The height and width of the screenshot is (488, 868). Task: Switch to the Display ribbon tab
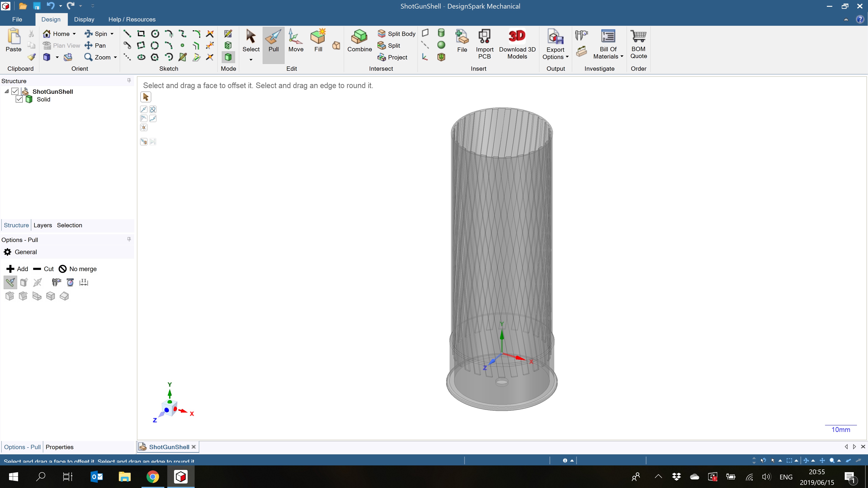pyautogui.click(x=84, y=19)
